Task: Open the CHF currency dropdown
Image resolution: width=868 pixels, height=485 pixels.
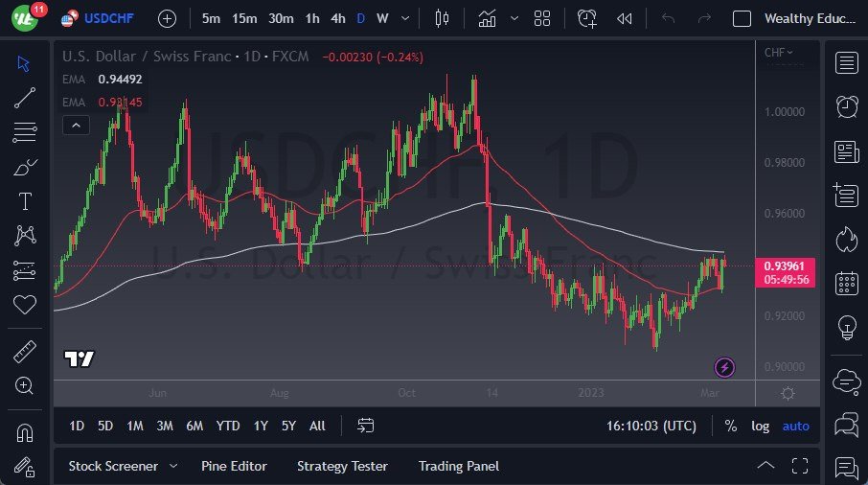Action: (778, 53)
